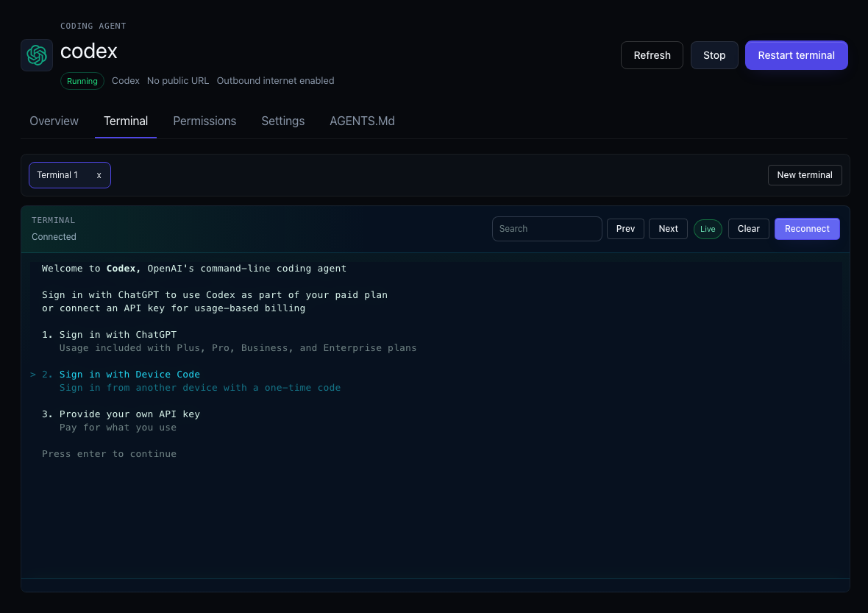The width and height of the screenshot is (868, 613).
Task: Click 'Pay for what you use' text
Action: click(118, 428)
